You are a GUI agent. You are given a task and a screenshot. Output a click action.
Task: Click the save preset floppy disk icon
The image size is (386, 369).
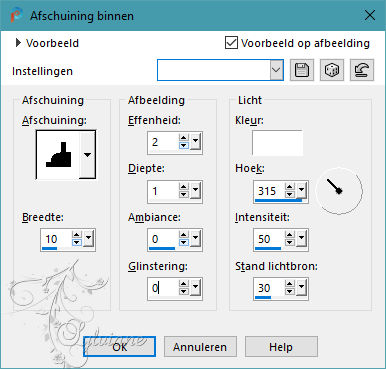pos(302,70)
